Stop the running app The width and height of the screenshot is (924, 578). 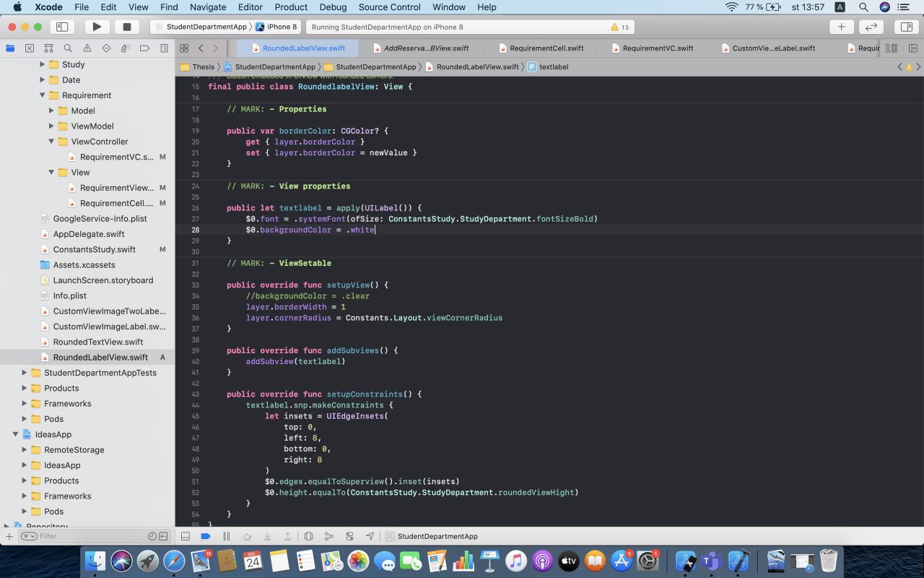pos(127,27)
